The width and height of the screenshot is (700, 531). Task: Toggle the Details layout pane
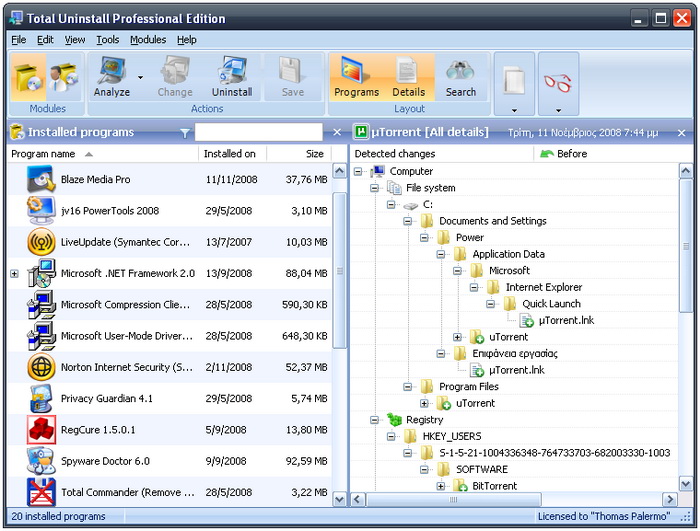[408, 76]
